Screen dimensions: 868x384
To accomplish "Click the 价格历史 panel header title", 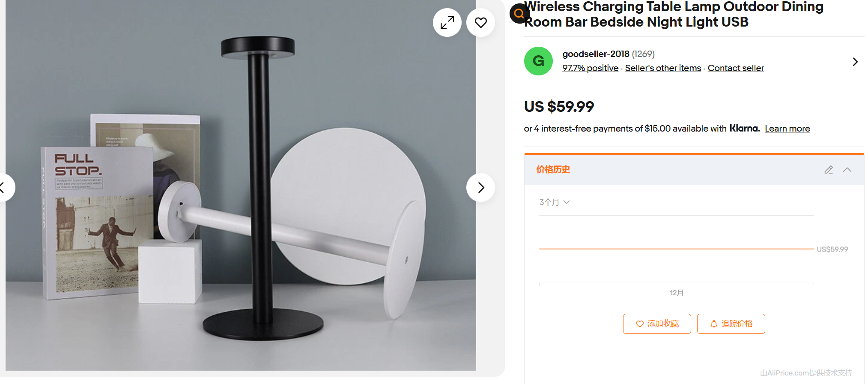I will click(x=553, y=170).
